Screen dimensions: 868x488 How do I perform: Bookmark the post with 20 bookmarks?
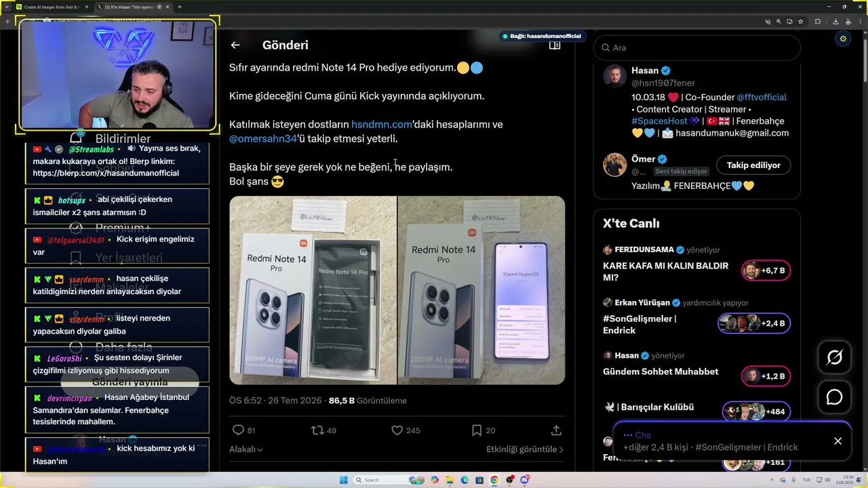(x=477, y=430)
